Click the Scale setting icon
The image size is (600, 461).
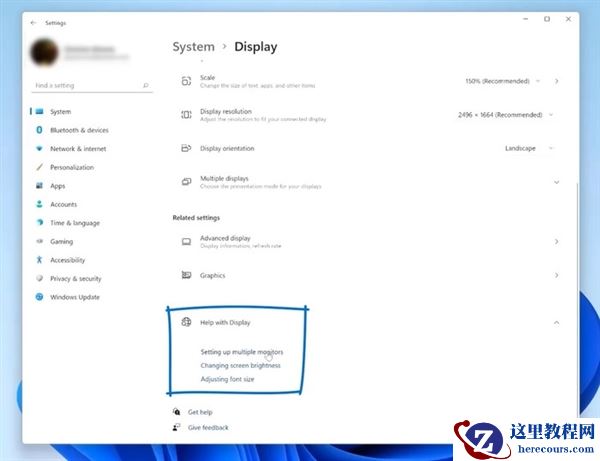click(x=186, y=81)
